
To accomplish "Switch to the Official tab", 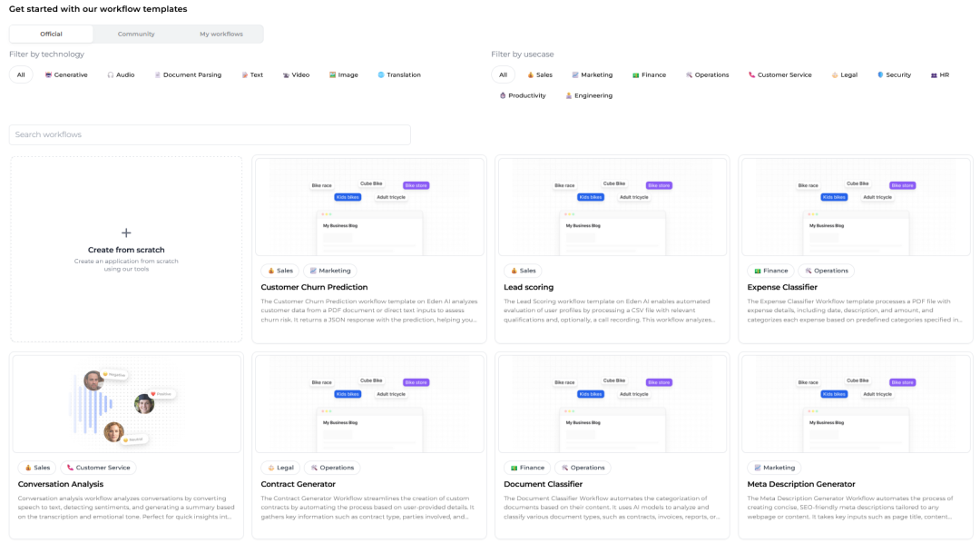I will point(51,34).
